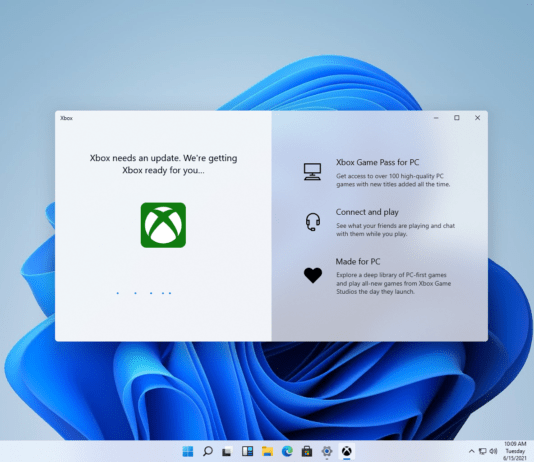The width and height of the screenshot is (534, 462).
Task: Click the Made for PC heart icon
Action: click(x=313, y=275)
